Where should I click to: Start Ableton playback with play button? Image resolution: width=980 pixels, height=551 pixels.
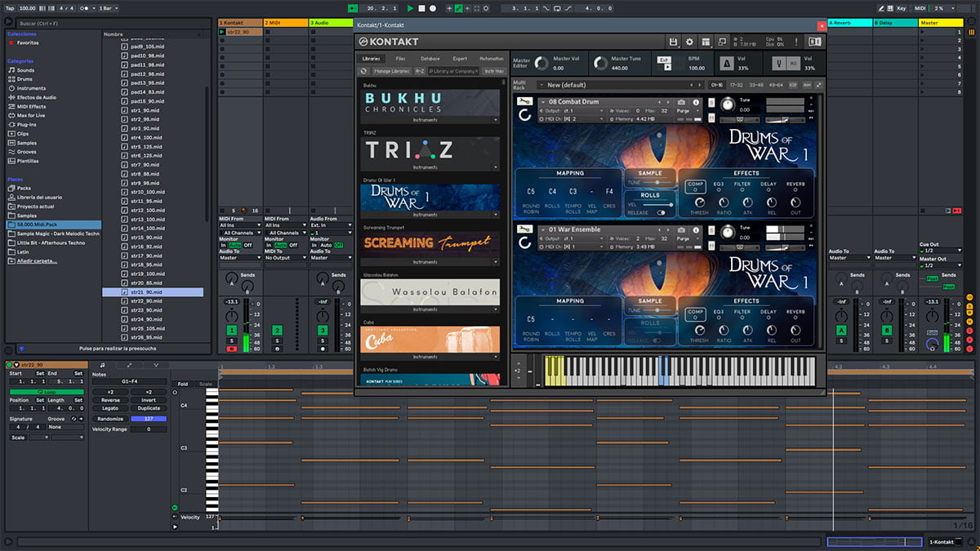pos(410,8)
